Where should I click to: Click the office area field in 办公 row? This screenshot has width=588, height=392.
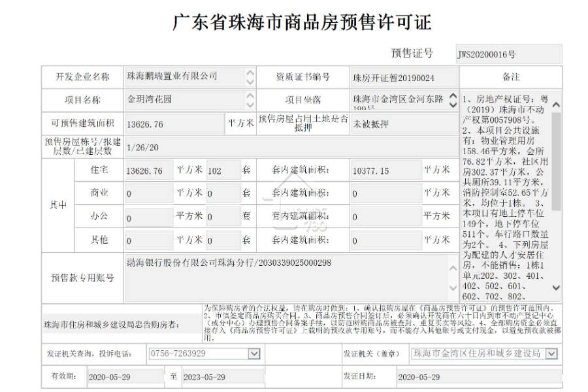[149, 217]
